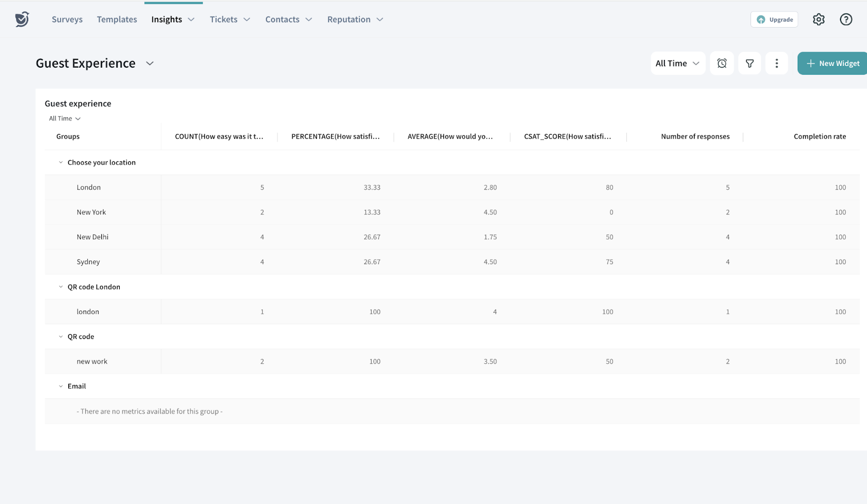This screenshot has width=867, height=504.
Task: Open the widget's All Time dropdown
Action: coord(64,119)
